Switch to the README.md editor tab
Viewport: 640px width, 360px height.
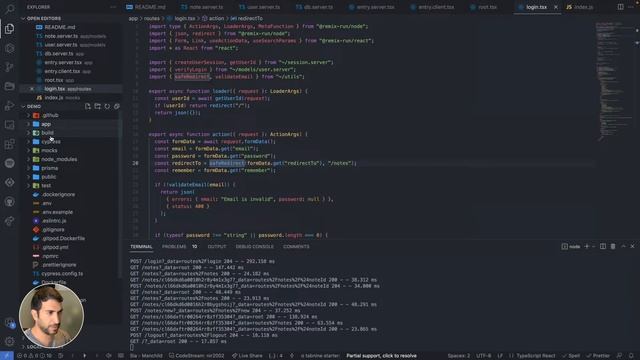pos(147,7)
